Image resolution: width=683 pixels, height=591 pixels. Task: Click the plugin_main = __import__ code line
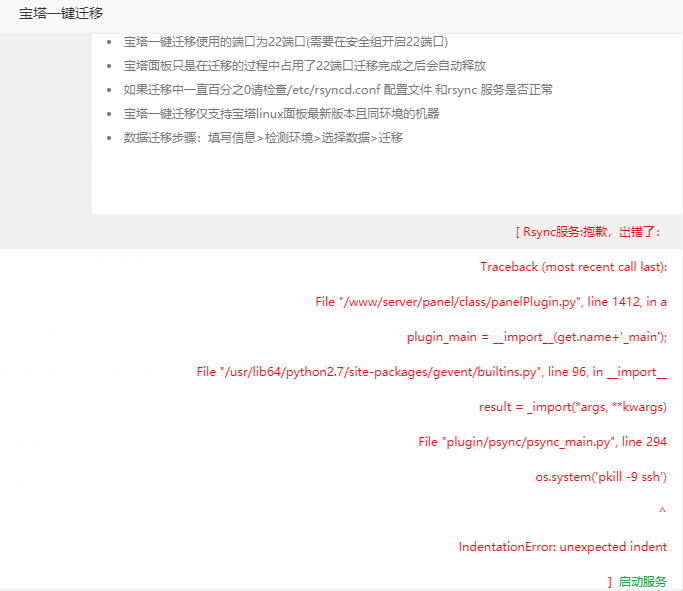pos(537,337)
